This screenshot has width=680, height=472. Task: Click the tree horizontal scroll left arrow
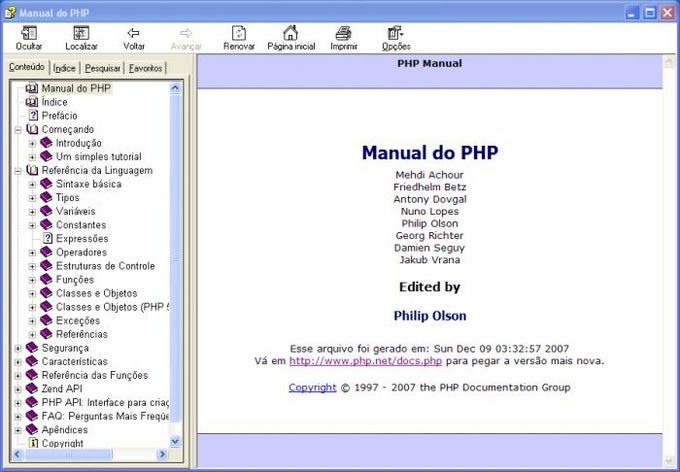[17, 454]
